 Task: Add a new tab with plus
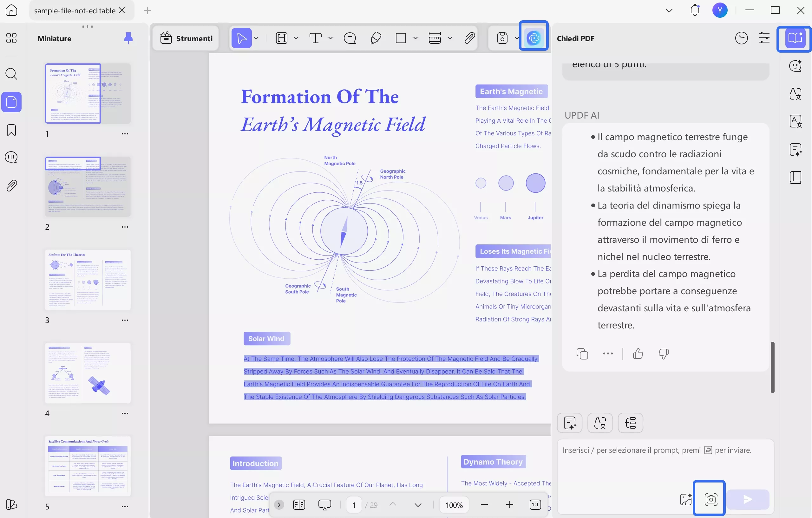147,10
